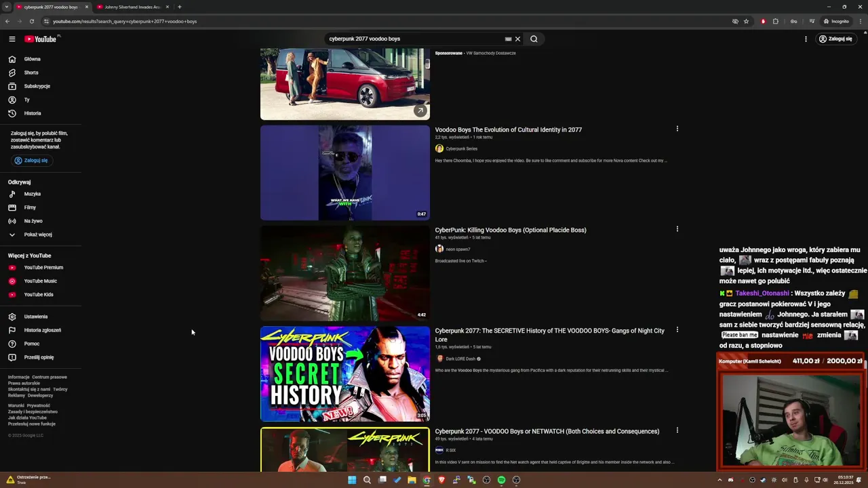Open Dark LORE Dash channel

click(460, 359)
